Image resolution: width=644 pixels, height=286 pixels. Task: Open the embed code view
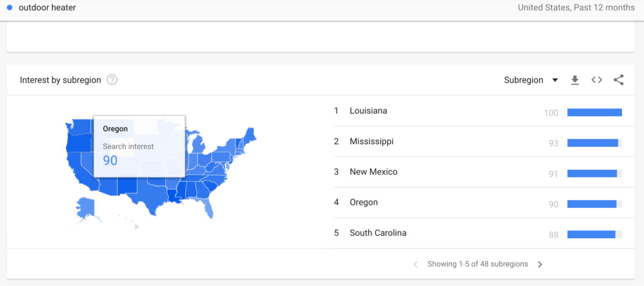[597, 80]
